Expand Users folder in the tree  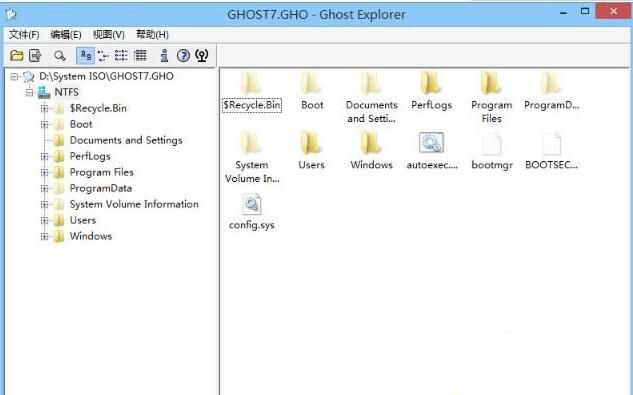[44, 221]
